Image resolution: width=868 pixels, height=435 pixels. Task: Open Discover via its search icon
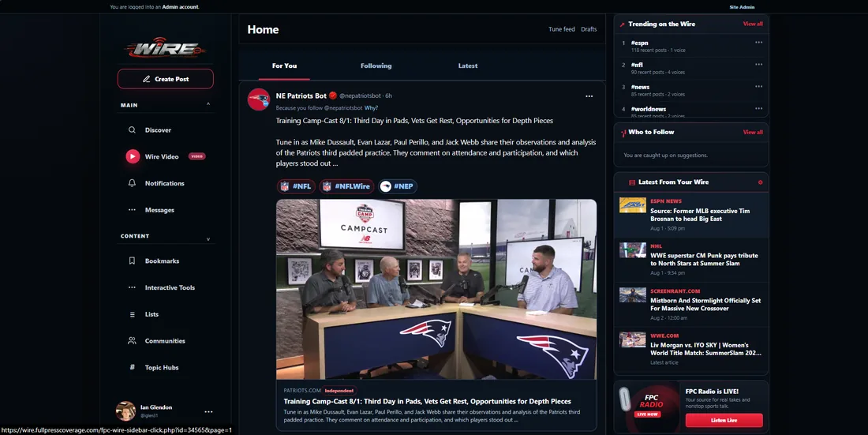(x=132, y=129)
